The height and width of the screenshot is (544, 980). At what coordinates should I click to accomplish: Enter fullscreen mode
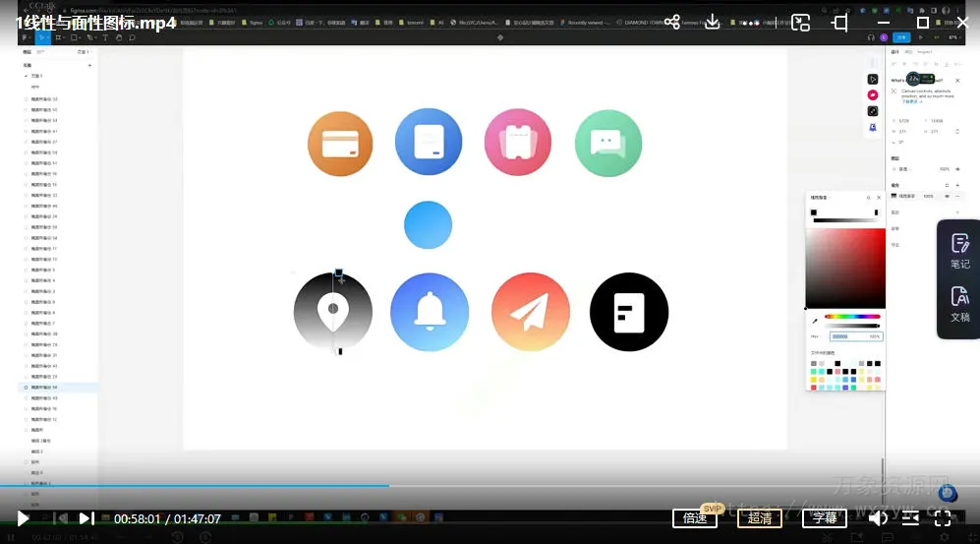pos(943,518)
